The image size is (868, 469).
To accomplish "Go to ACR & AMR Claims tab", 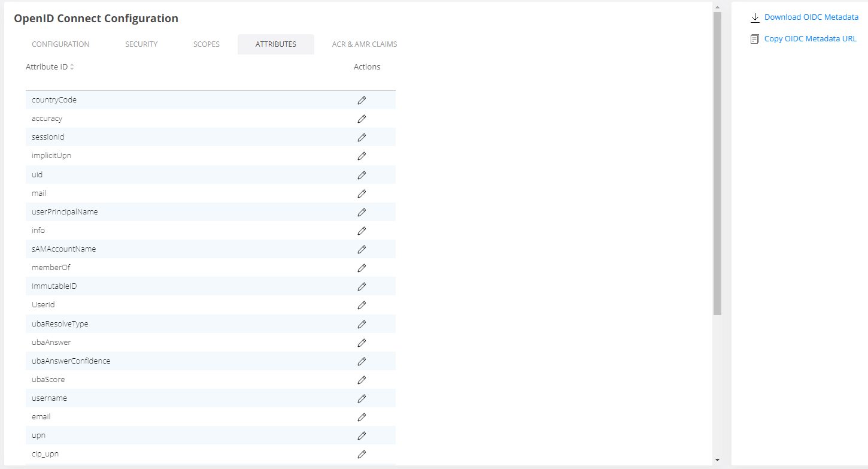I will point(364,44).
